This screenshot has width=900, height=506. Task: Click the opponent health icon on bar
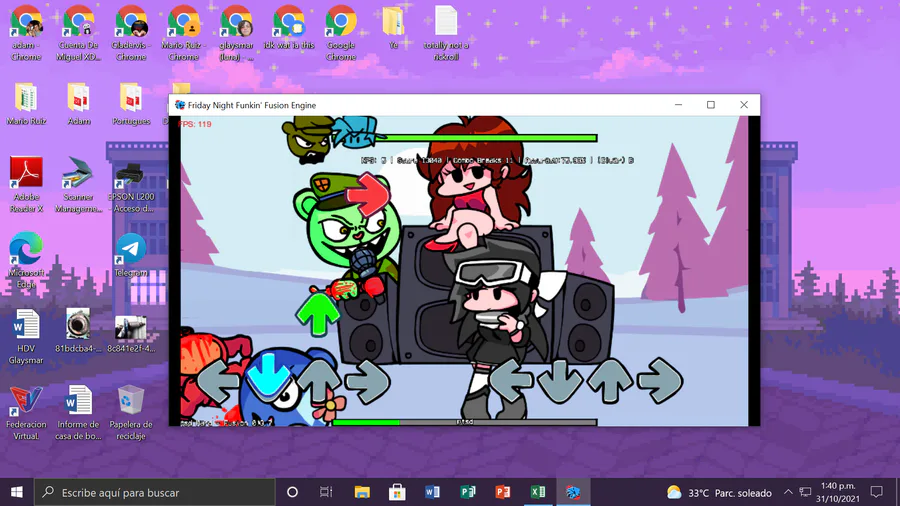point(309,140)
